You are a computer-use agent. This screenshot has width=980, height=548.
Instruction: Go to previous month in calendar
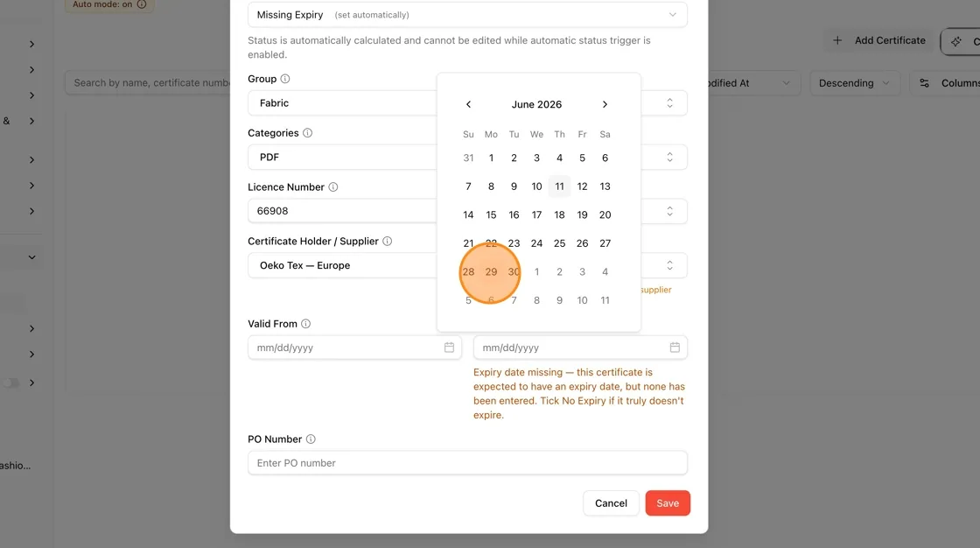[468, 104]
